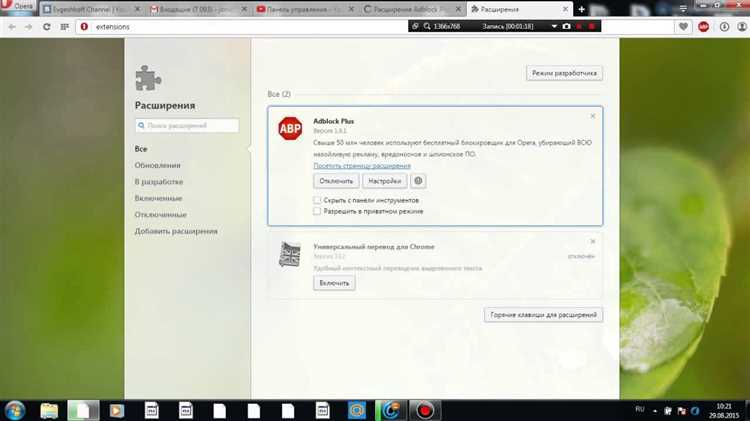Open Горячие клавиши для расширений
This screenshot has width=750, height=421.
click(x=543, y=315)
